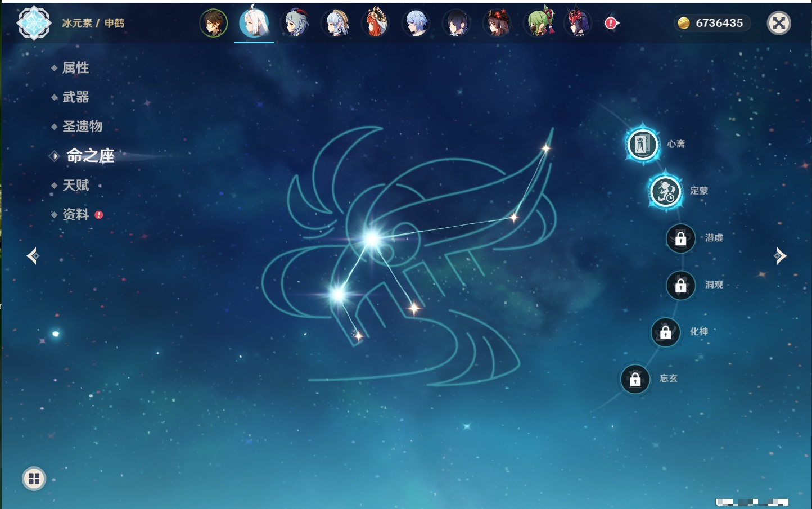
Task: Go to the previous character with the left arrow
Action: tap(33, 256)
